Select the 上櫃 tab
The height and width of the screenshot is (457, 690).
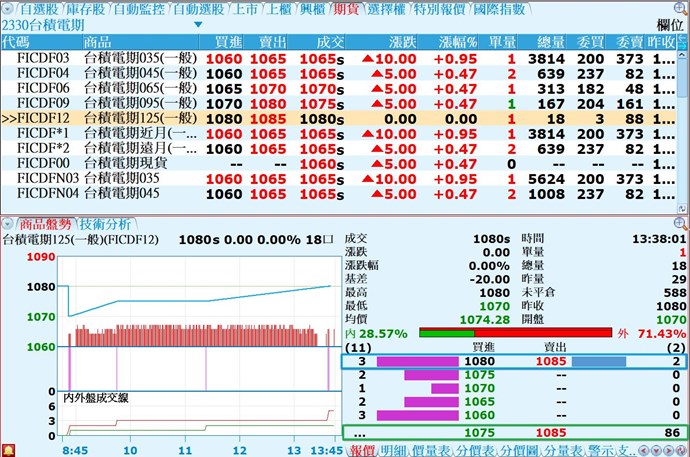[279, 9]
